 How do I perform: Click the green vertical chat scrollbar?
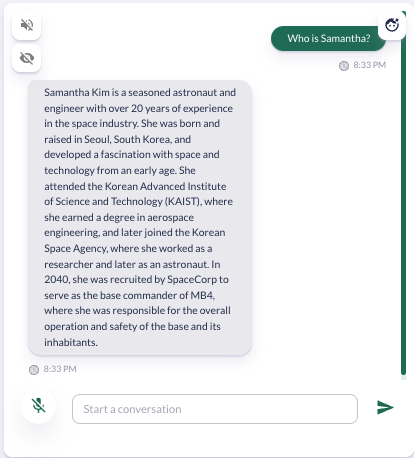tap(403, 193)
